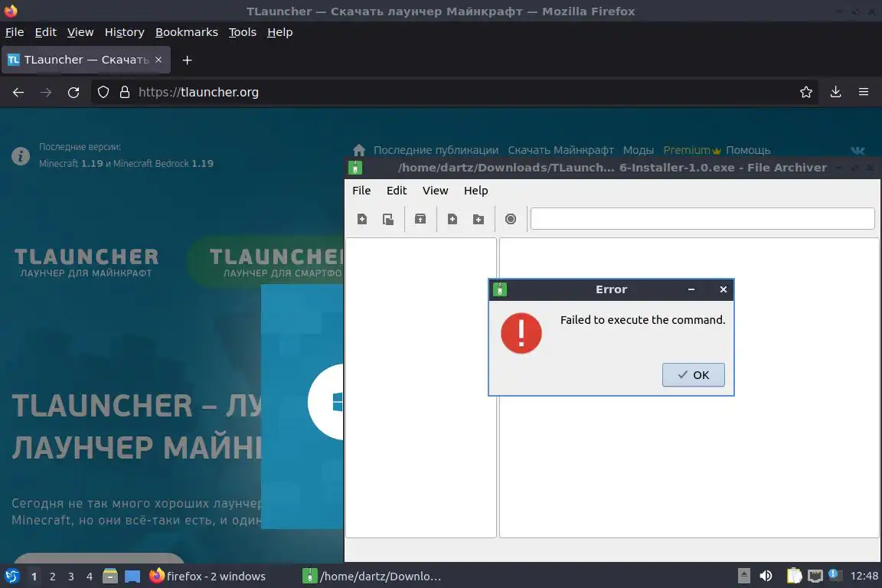Image resolution: width=882 pixels, height=588 pixels.
Task: Open Скачать Майнкрафт link
Action: point(560,150)
